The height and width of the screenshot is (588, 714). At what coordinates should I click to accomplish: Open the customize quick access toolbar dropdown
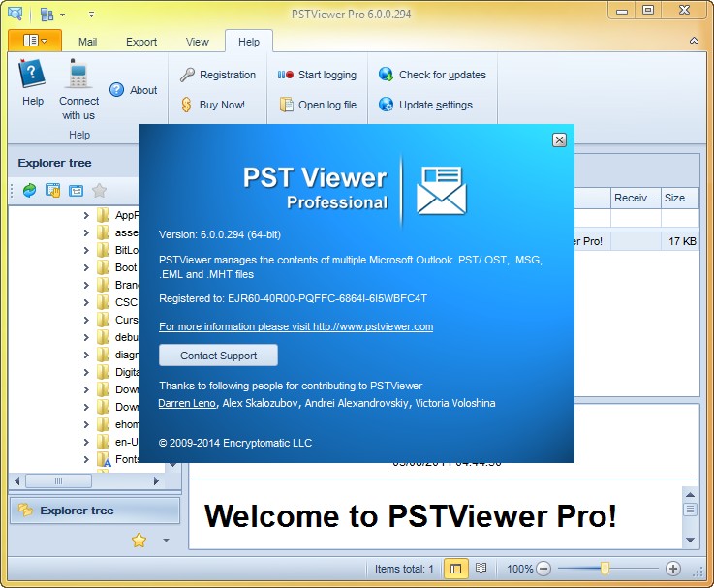91,15
